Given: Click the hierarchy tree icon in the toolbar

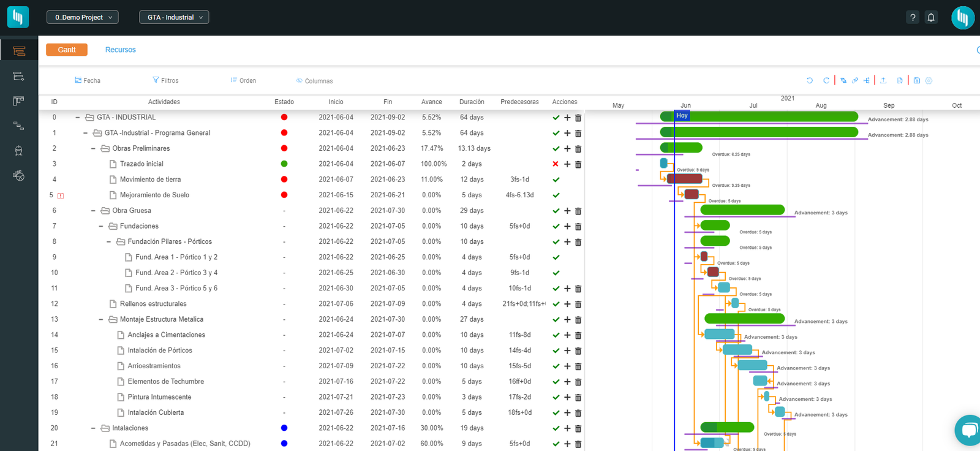Looking at the screenshot, I should click(867, 80).
